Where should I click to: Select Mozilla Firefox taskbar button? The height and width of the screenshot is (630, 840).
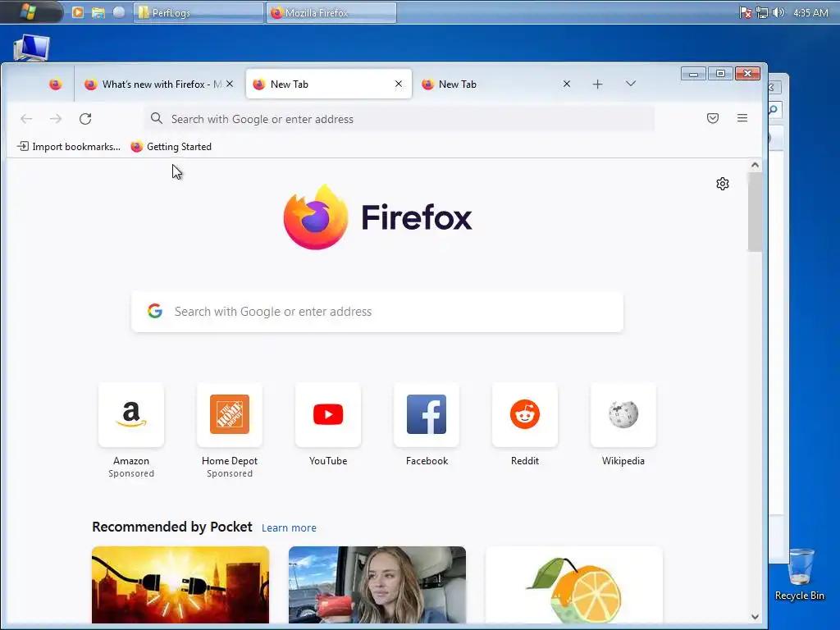tap(331, 12)
